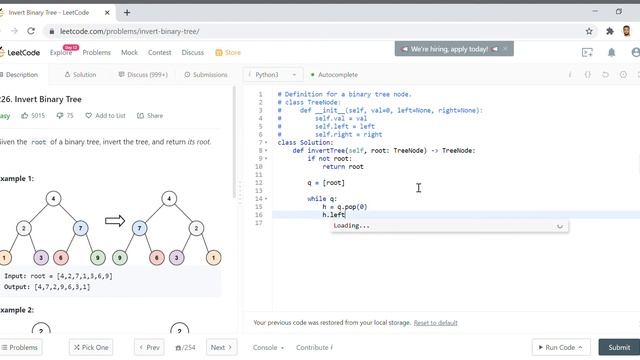640x360 pixels.
Task: Click the curly braces format code icon
Action: click(588, 75)
